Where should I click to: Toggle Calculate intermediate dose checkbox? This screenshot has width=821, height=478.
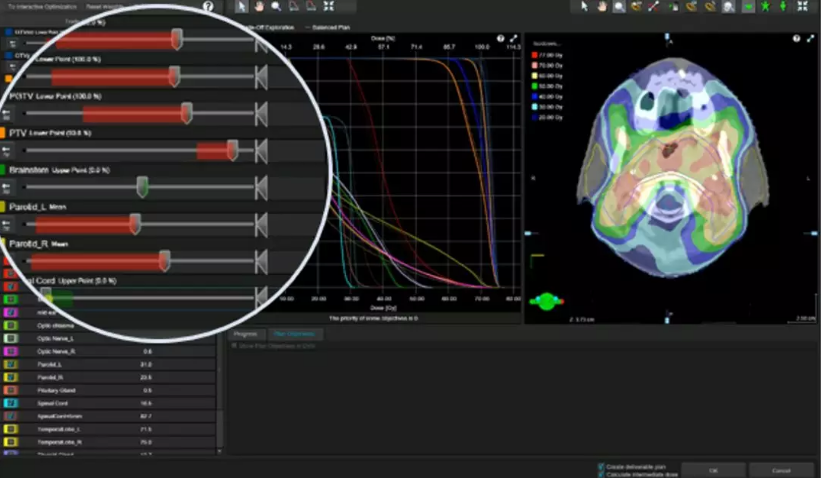coord(600,473)
